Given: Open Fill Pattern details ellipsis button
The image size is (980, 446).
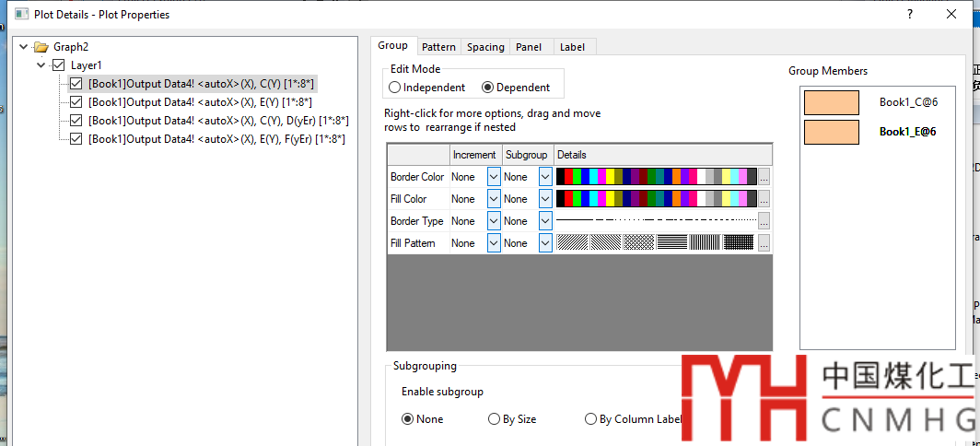Looking at the screenshot, I should (764, 243).
